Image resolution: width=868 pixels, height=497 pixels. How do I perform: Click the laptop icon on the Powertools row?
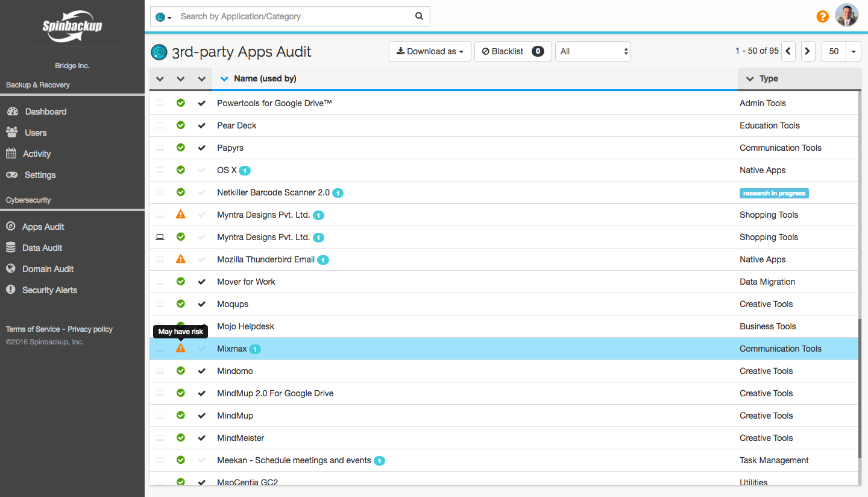(x=160, y=103)
